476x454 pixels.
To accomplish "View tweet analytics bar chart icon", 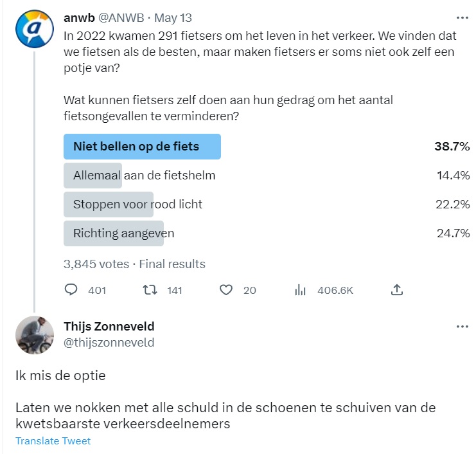I will point(300,290).
